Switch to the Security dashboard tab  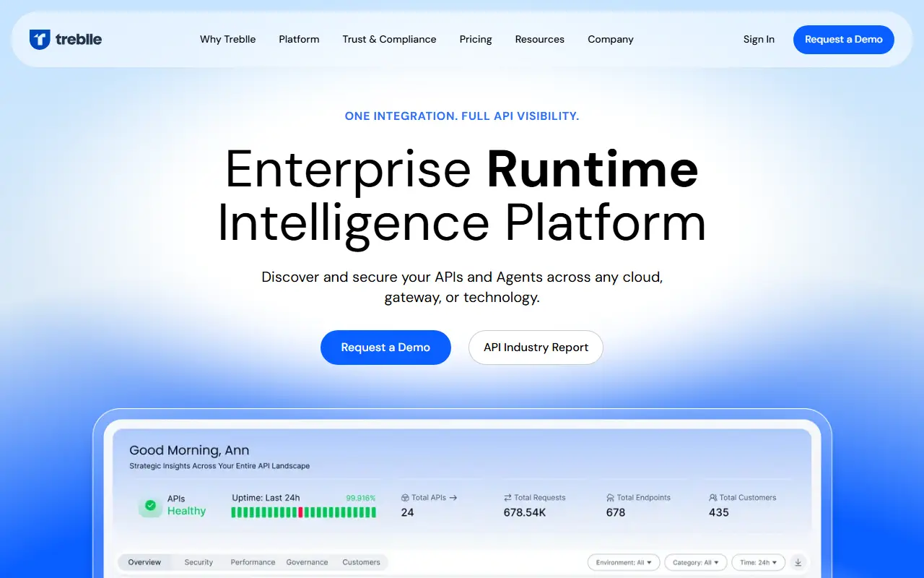(x=199, y=562)
